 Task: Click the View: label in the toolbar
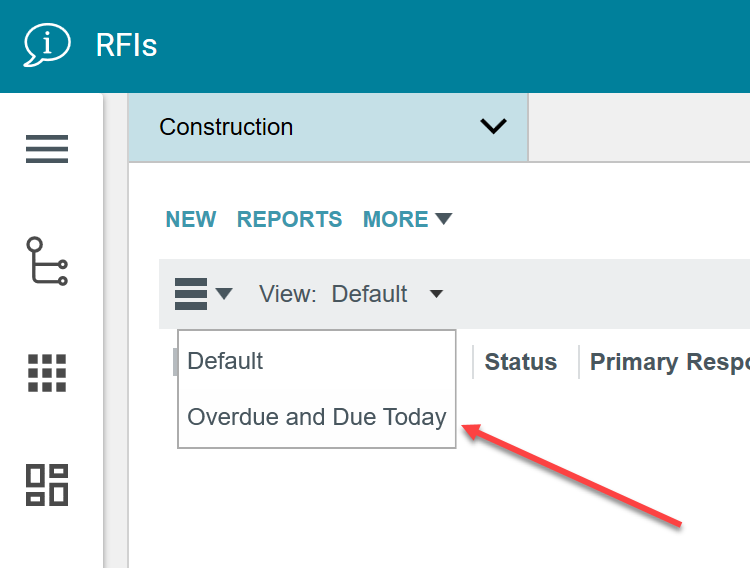tap(287, 294)
